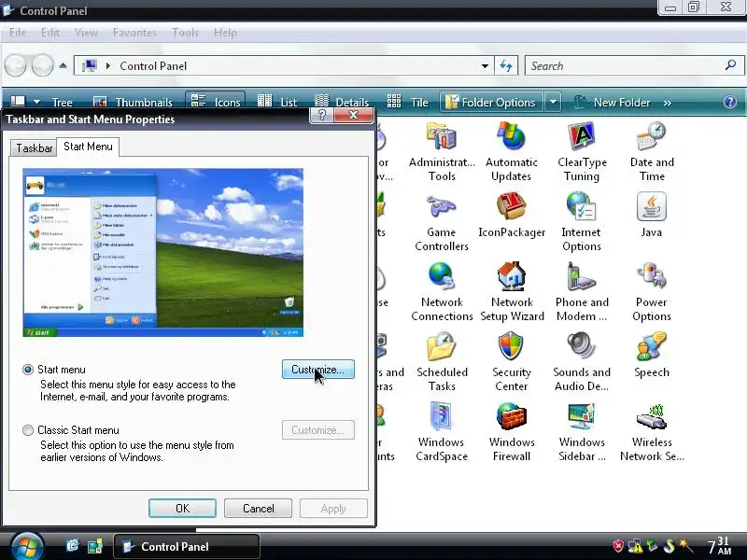This screenshot has height=560, width=747.
Task: Open the Tools menu
Action: [185, 33]
